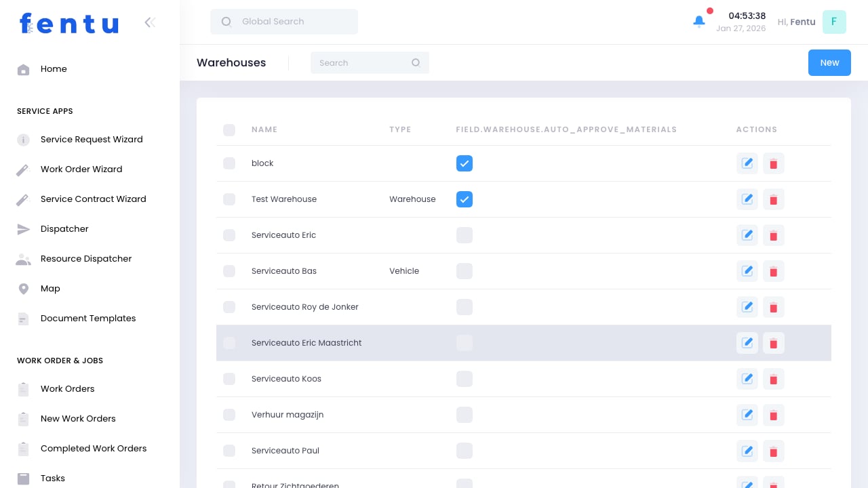Select the block row checkbox
The width and height of the screenshot is (868, 488).
click(x=229, y=163)
